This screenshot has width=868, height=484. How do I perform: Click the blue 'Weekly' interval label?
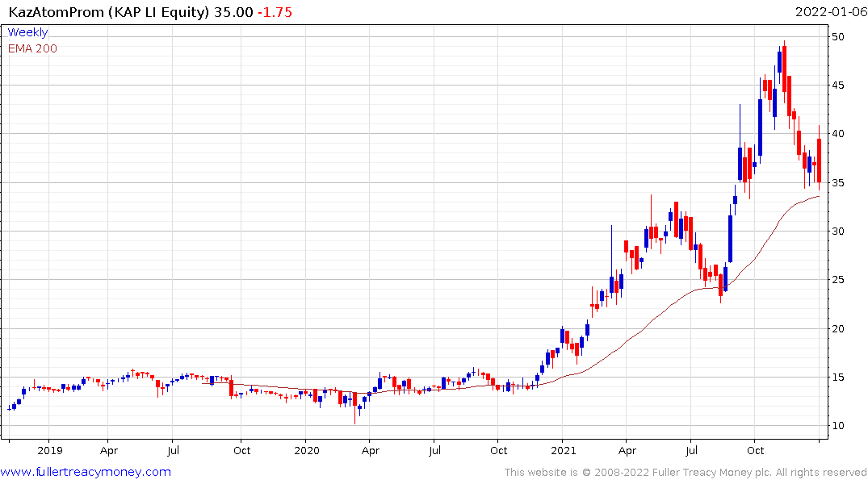(27, 32)
